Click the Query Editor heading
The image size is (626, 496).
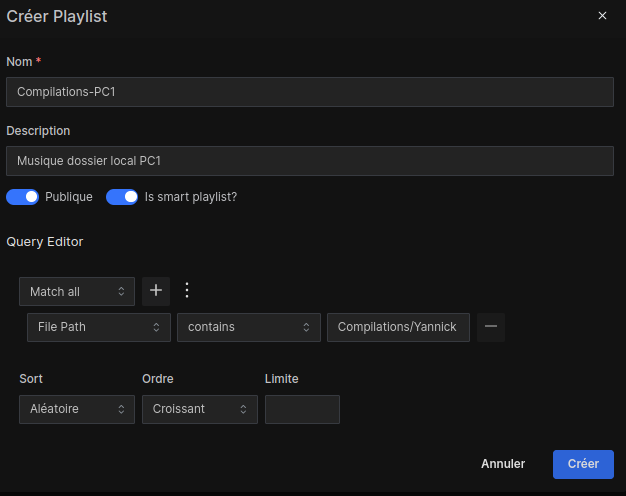point(45,242)
